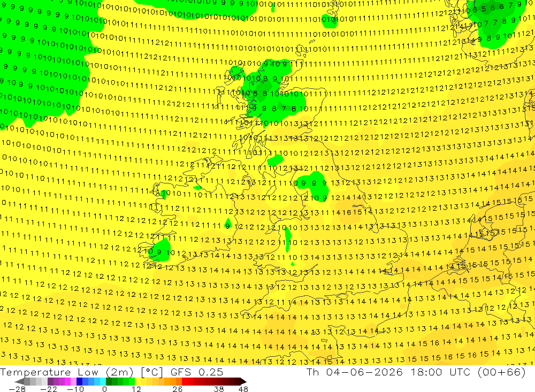Click the '12' legend scale label
535x392 pixels.
pyautogui.click(x=136, y=389)
